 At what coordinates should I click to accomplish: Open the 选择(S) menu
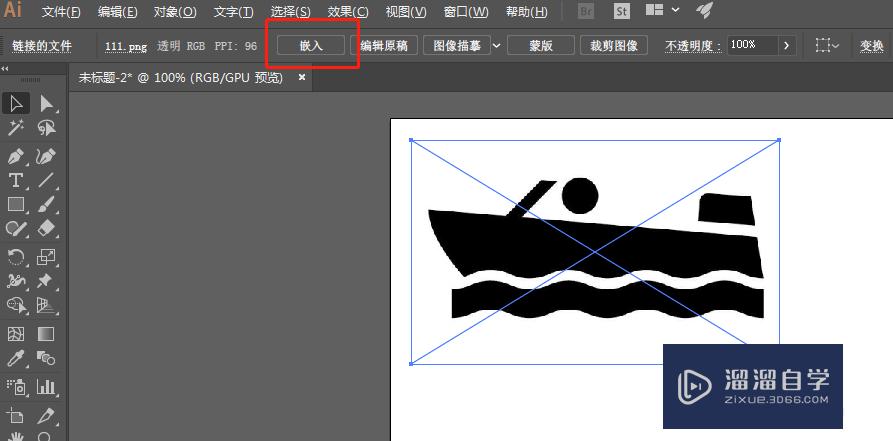pyautogui.click(x=291, y=11)
